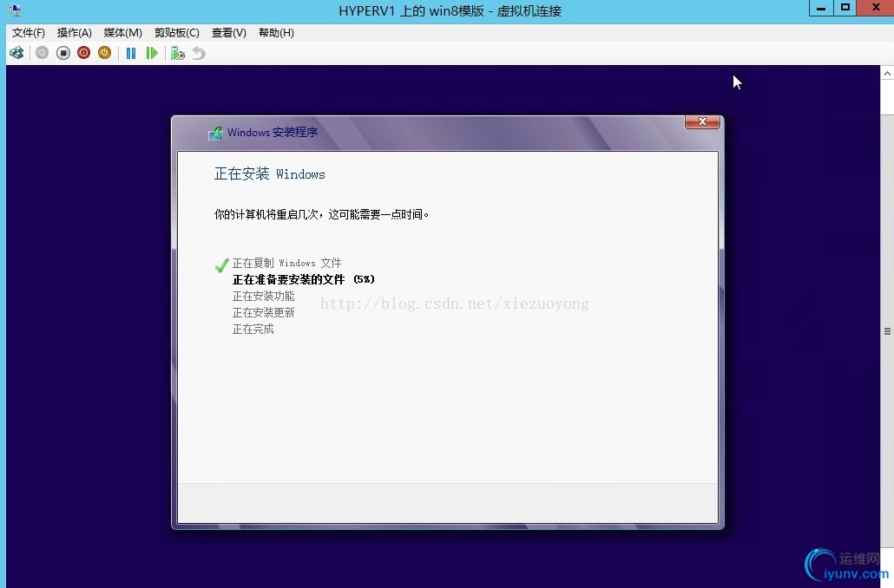Open the 媒体(M) menu

pos(122,33)
